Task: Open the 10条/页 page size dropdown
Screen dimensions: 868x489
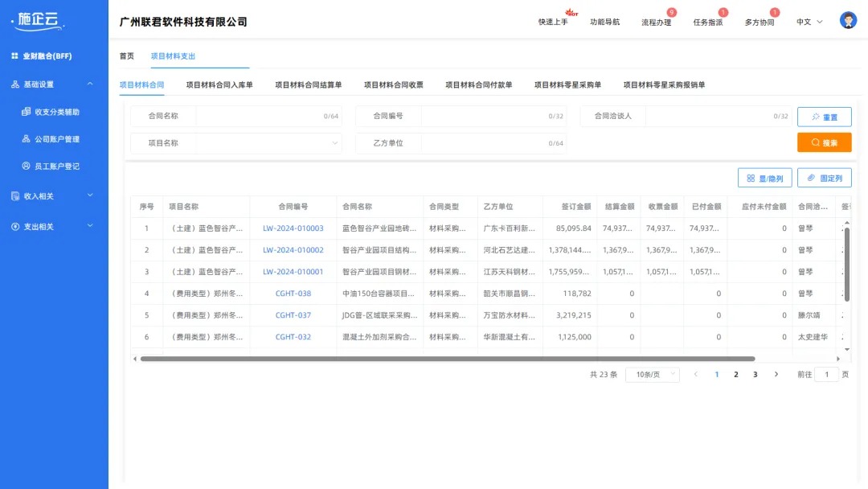Action: click(x=653, y=375)
